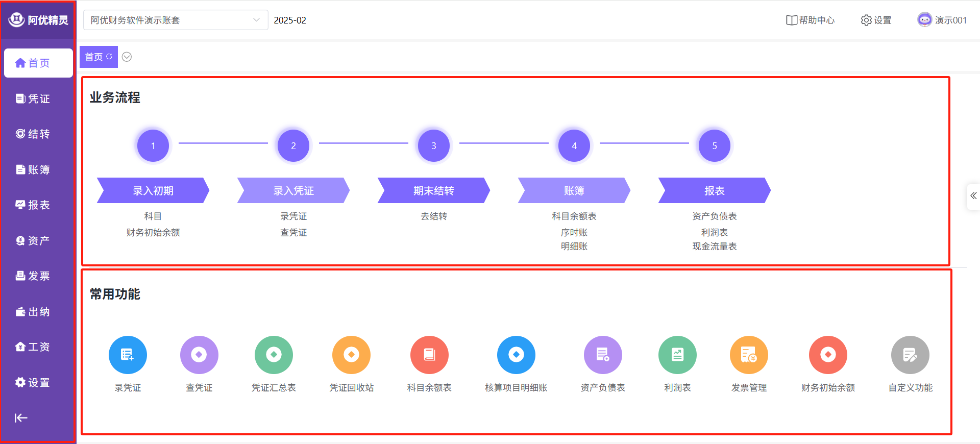The image size is (980, 444).
Task: Open the 演示001 user avatar menu
Action: 942,20
